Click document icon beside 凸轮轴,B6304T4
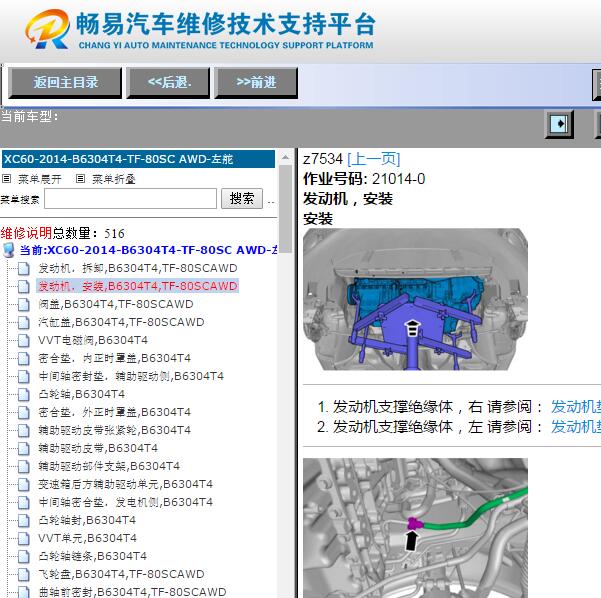The height and width of the screenshot is (598, 601). pos(24,395)
